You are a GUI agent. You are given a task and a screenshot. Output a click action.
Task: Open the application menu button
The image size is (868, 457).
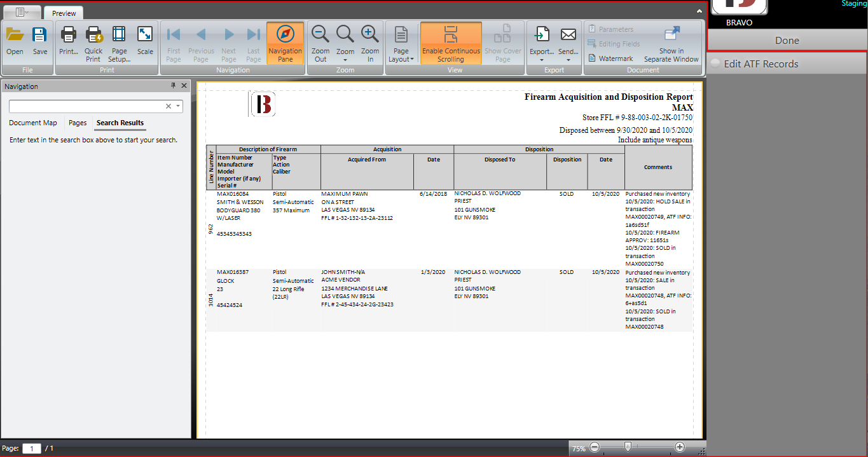[23, 12]
